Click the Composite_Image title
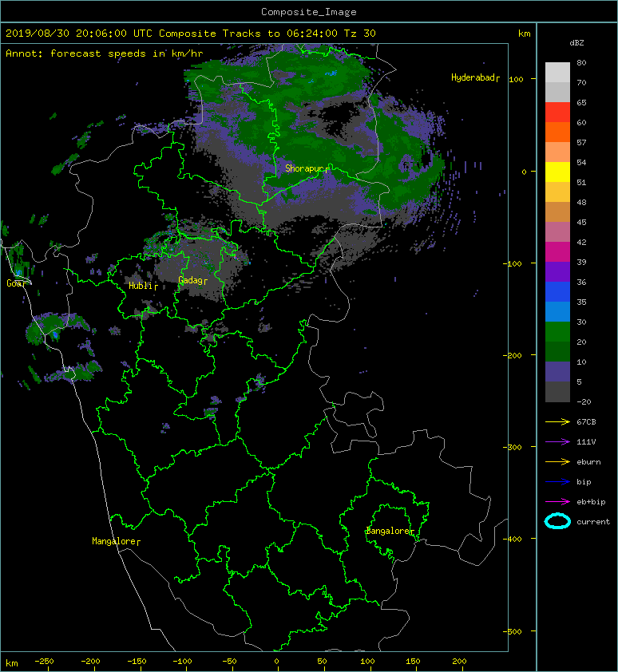This screenshot has width=618, height=672. point(309,12)
